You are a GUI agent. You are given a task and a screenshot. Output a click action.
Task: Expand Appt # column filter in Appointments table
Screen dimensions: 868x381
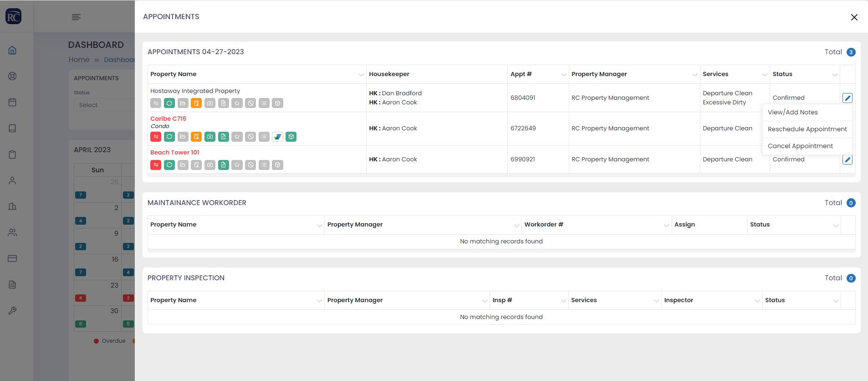(564, 75)
